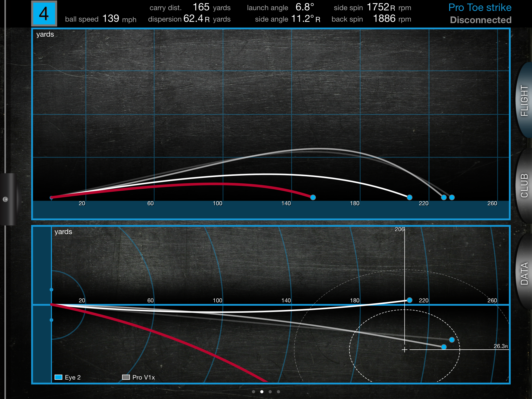Select upper gray landing dot in top view
Image resolution: width=532 pixels, height=399 pixels.
point(452,340)
